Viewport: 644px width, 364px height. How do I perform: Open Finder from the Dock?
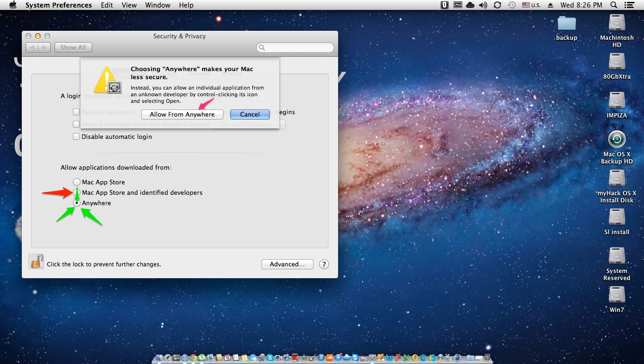(159, 357)
